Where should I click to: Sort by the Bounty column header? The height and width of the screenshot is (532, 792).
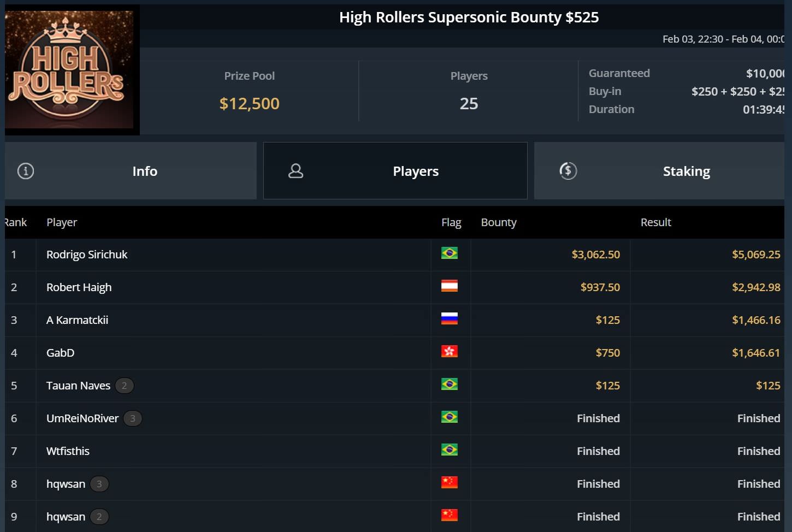[498, 222]
